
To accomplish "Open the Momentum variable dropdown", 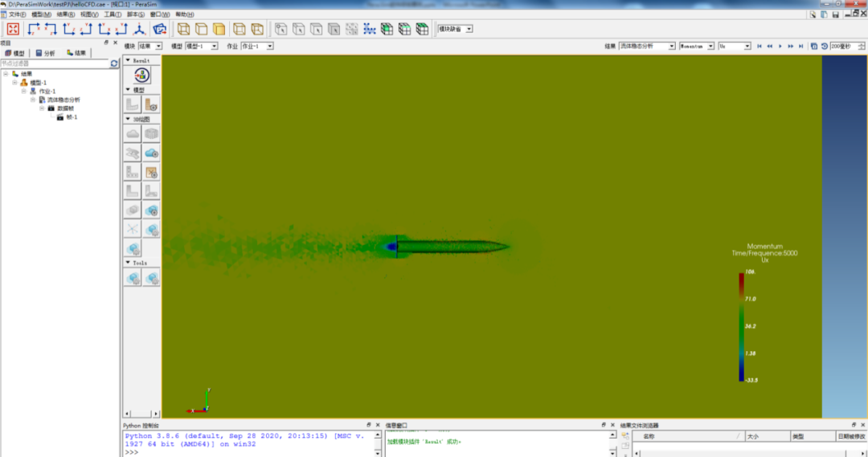I will pos(696,47).
